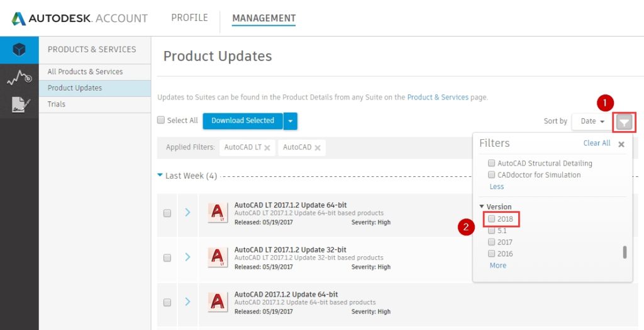
Task: Tick the AutoCAD Structural Detailing checkbox
Action: point(492,163)
